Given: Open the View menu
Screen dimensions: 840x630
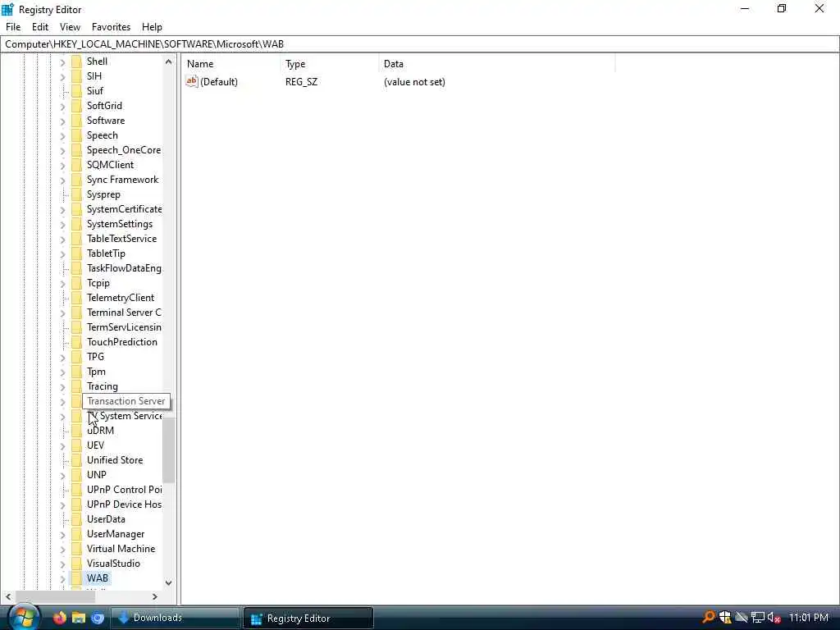Looking at the screenshot, I should pyautogui.click(x=70, y=27).
